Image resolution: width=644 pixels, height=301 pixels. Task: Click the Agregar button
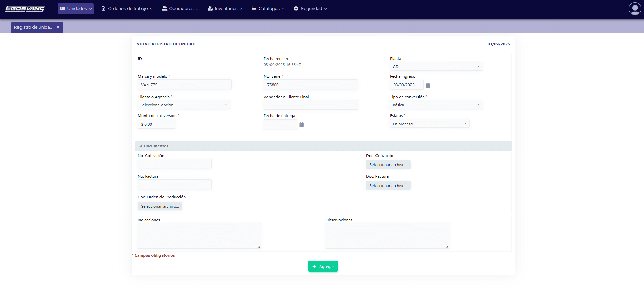[323, 266]
